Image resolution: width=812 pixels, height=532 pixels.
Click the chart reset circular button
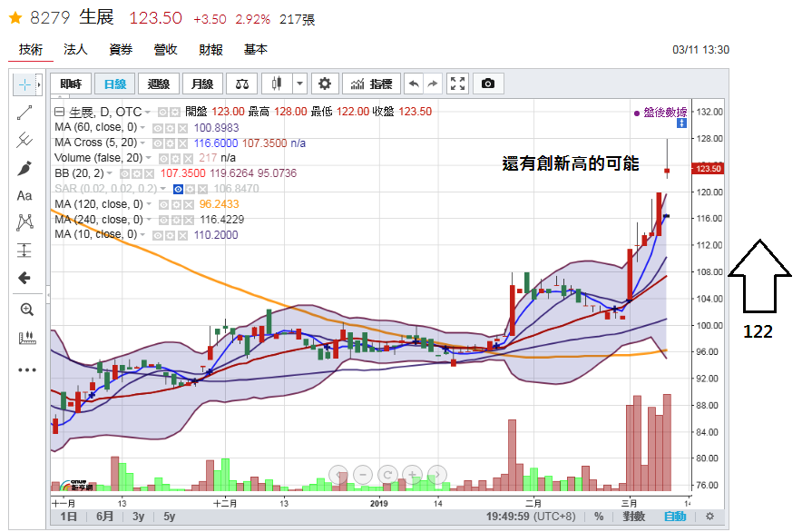(387, 475)
